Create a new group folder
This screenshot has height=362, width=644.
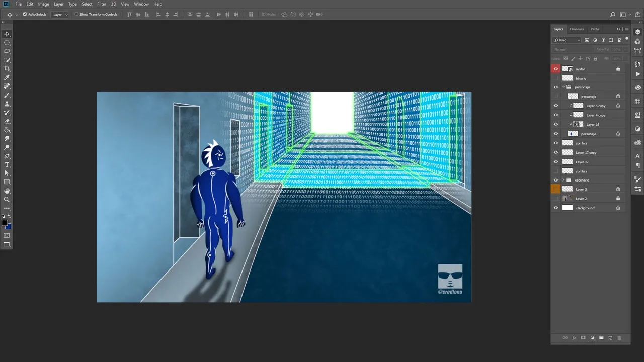601,338
